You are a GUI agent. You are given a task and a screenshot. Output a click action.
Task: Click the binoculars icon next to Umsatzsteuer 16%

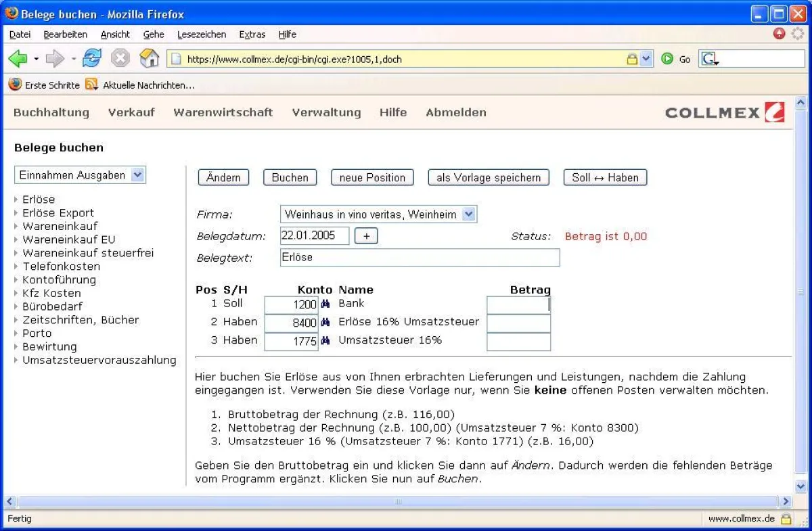point(327,340)
